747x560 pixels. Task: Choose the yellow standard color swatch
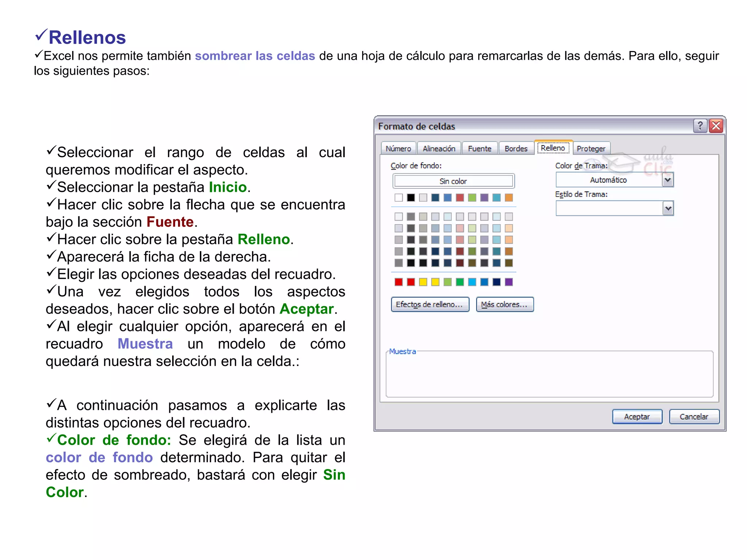click(x=435, y=282)
